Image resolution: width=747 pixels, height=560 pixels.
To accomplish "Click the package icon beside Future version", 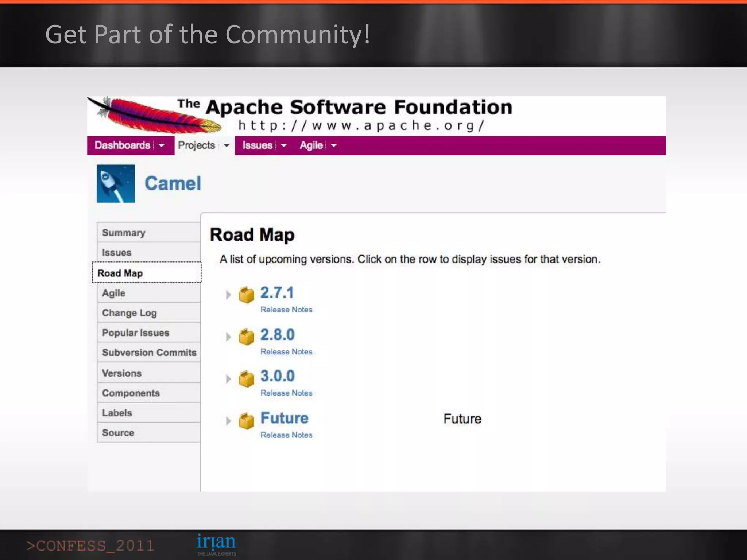I will click(246, 421).
